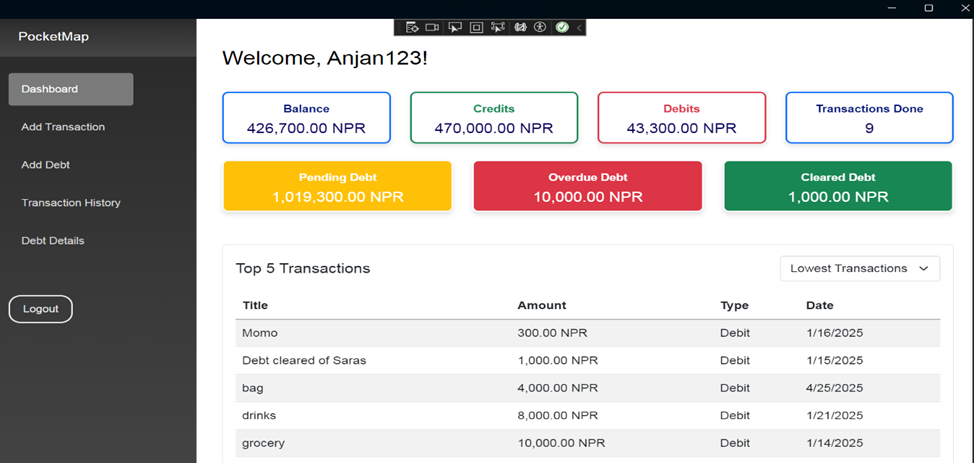Image resolution: width=974 pixels, height=463 pixels.
Task: Click the yellow Pending Debt card
Action: click(337, 187)
